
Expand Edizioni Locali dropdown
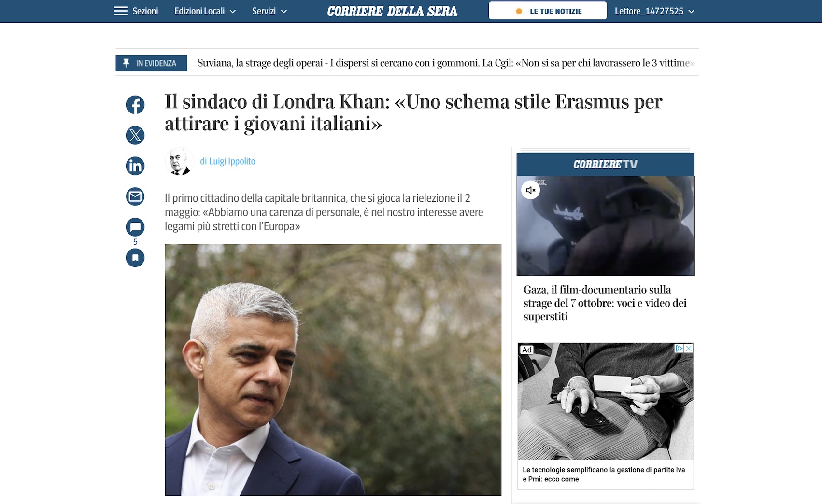click(205, 11)
